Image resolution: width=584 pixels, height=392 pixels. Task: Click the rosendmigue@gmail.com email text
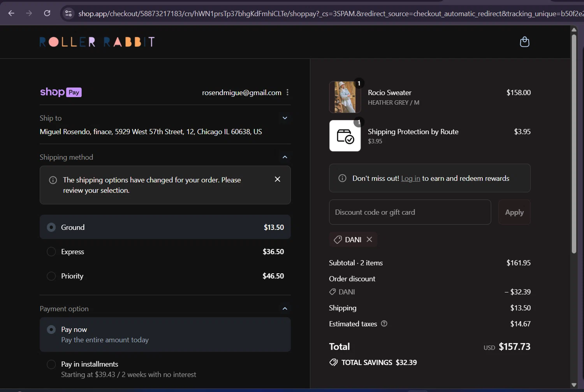click(x=241, y=93)
